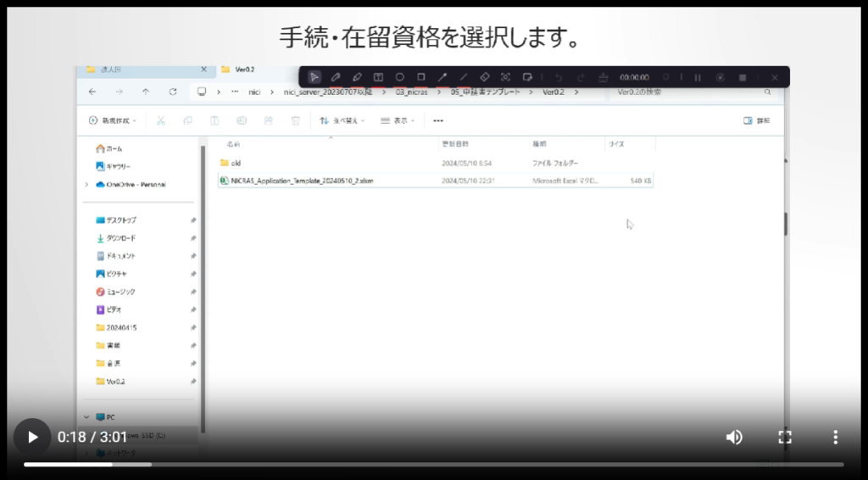The height and width of the screenshot is (480, 868).
Task: Toggle fullscreen video mode
Action: [x=785, y=437]
